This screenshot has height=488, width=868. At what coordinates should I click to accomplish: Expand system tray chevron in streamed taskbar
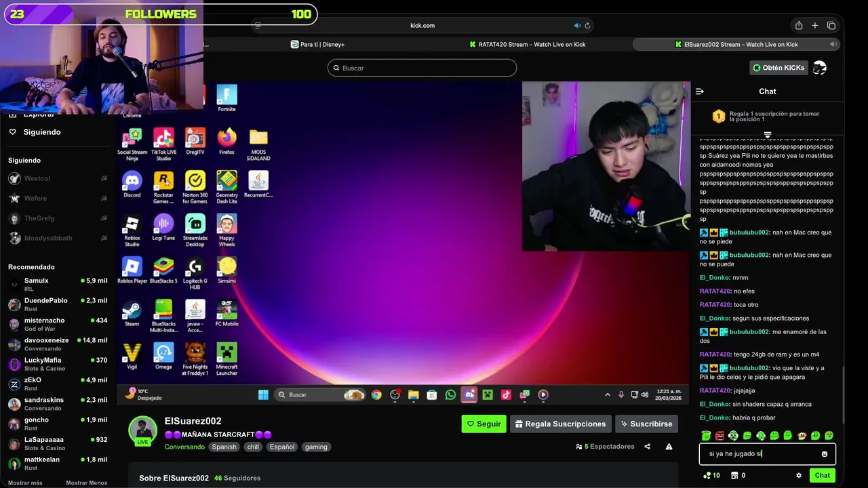(608, 394)
